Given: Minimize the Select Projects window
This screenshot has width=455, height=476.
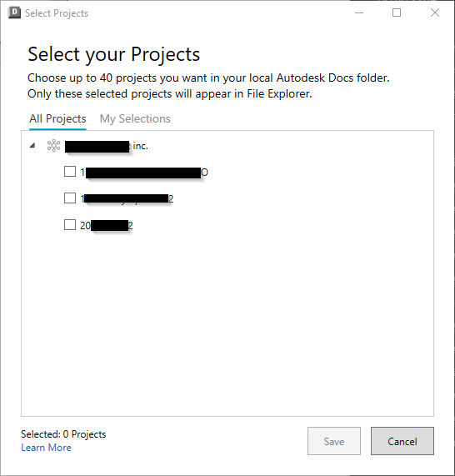Looking at the screenshot, I should point(359,13).
